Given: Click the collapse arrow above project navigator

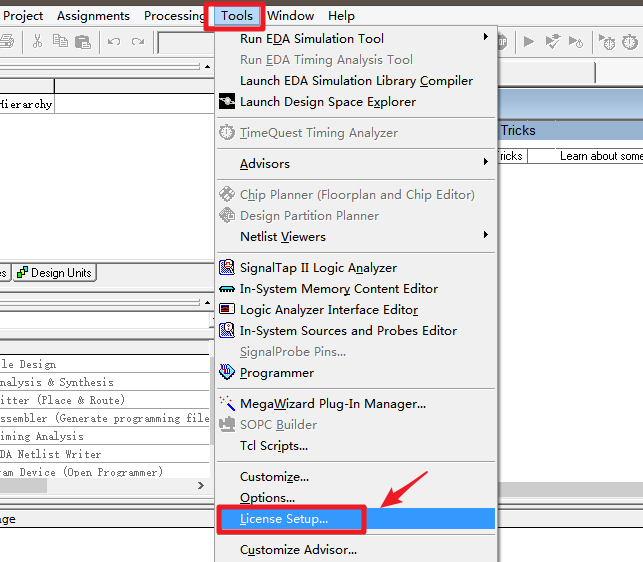Looking at the screenshot, I should [207, 66].
